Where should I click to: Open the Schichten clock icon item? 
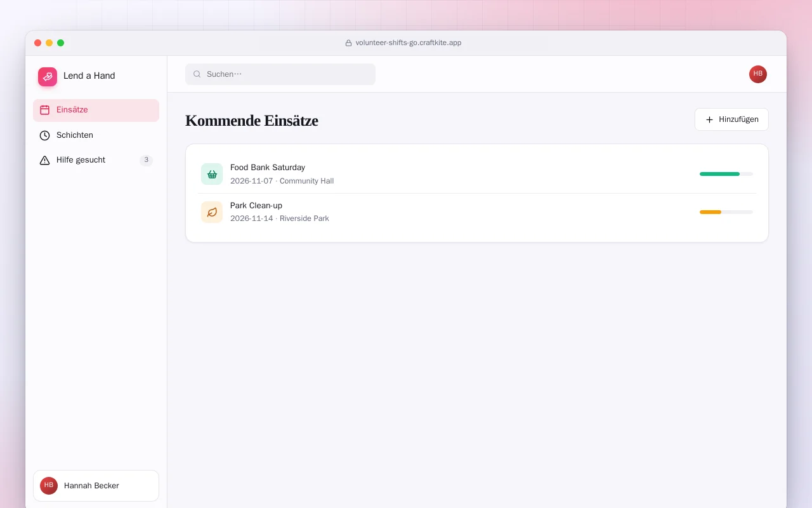(44, 135)
